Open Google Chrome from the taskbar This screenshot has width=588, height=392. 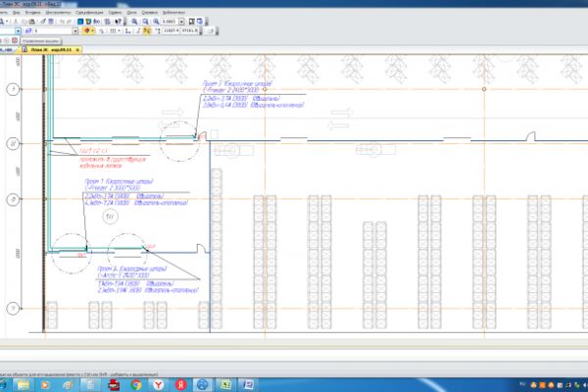[x=136, y=384]
